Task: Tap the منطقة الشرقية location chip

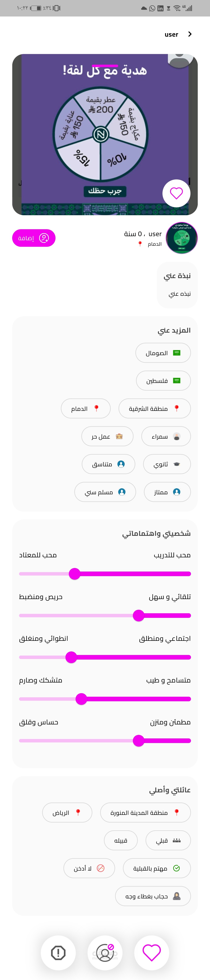Action: pyautogui.click(x=154, y=408)
